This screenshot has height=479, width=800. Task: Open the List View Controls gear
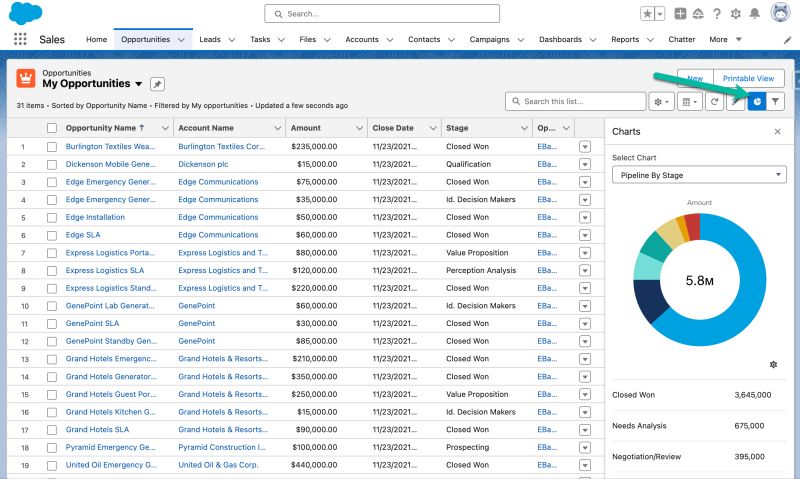[661, 102]
